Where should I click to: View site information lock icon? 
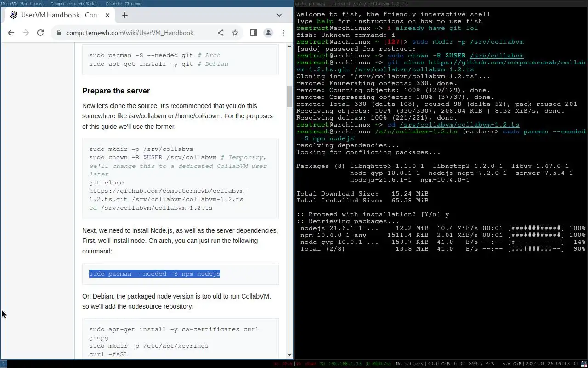[58, 33]
